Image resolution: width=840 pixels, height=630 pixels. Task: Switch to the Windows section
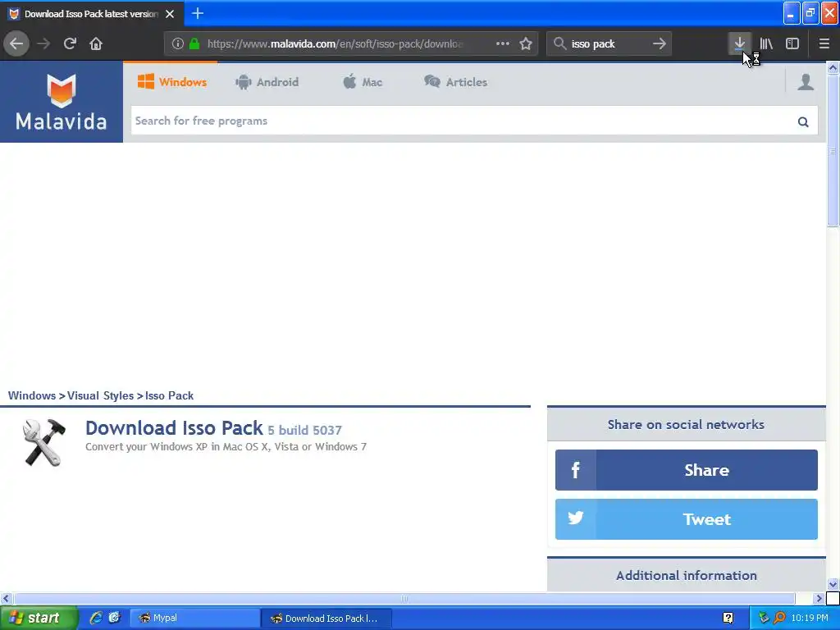[172, 82]
